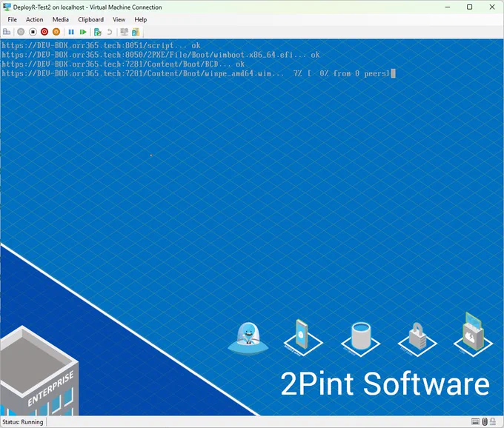Open the Media menu

[61, 19]
